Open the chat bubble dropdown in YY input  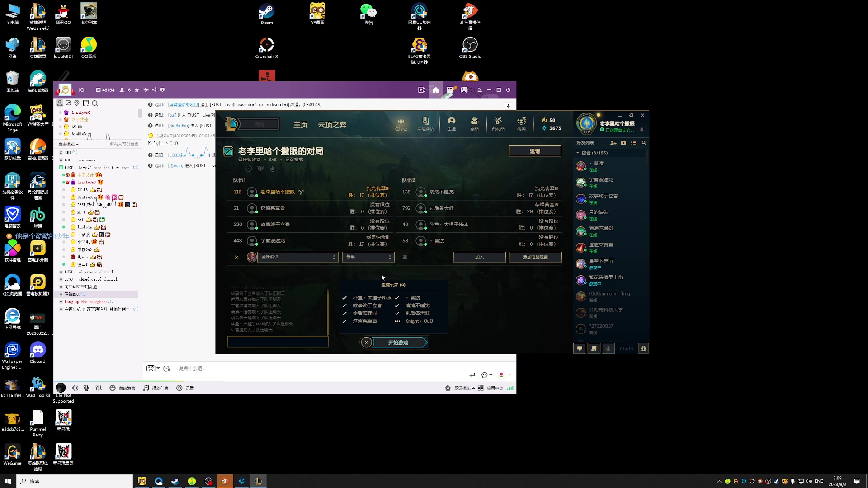pyautogui.click(x=487, y=375)
